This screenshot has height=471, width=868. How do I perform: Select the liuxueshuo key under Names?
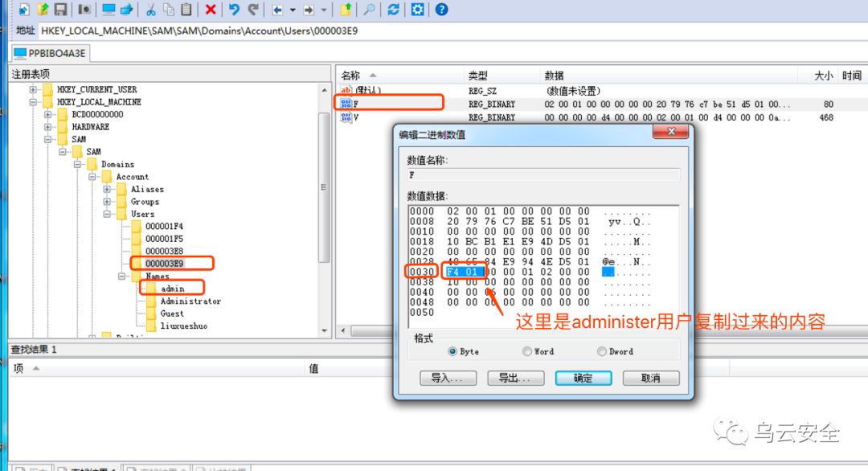click(184, 326)
